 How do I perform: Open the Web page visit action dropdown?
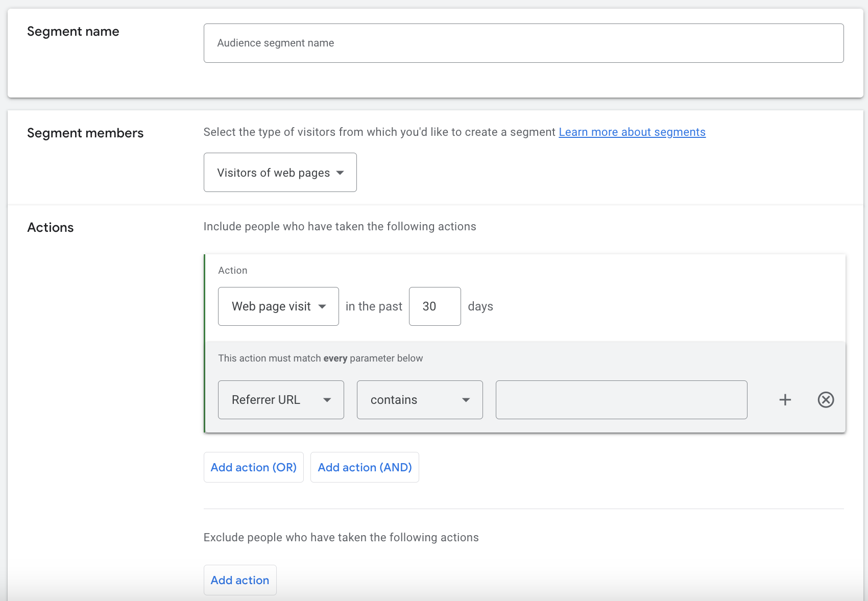(278, 306)
